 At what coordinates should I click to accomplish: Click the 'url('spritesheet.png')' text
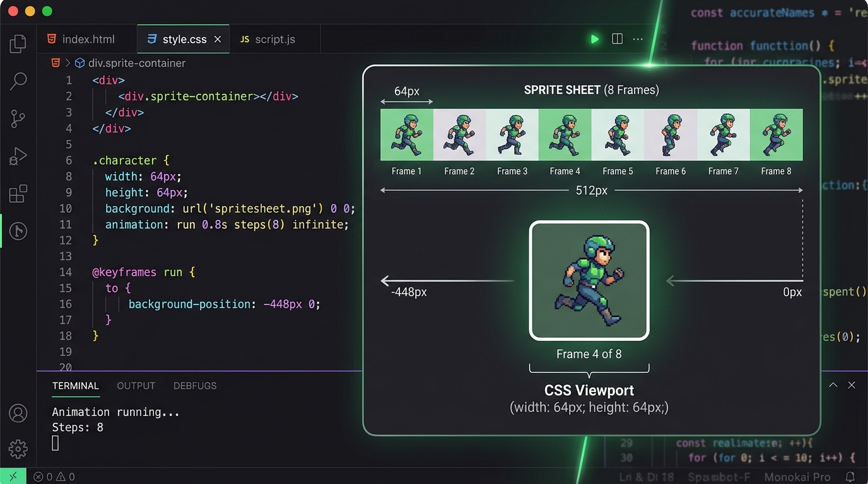pos(254,209)
